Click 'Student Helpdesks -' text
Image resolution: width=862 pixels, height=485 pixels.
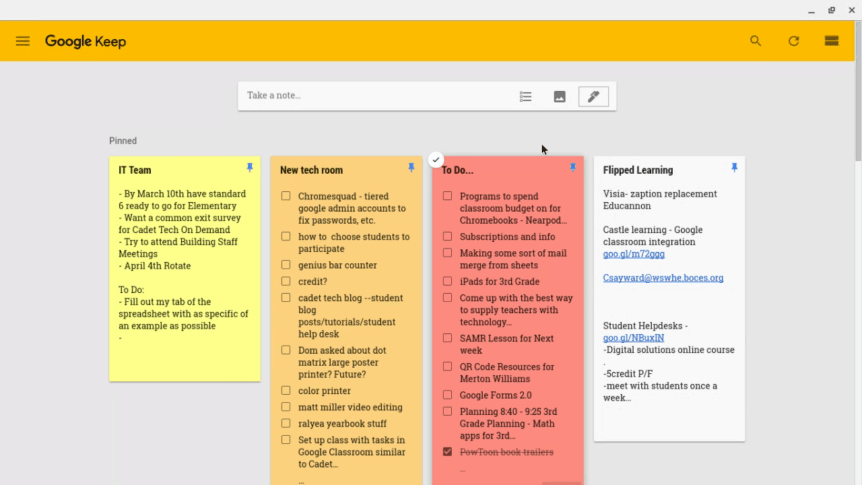[x=645, y=326]
